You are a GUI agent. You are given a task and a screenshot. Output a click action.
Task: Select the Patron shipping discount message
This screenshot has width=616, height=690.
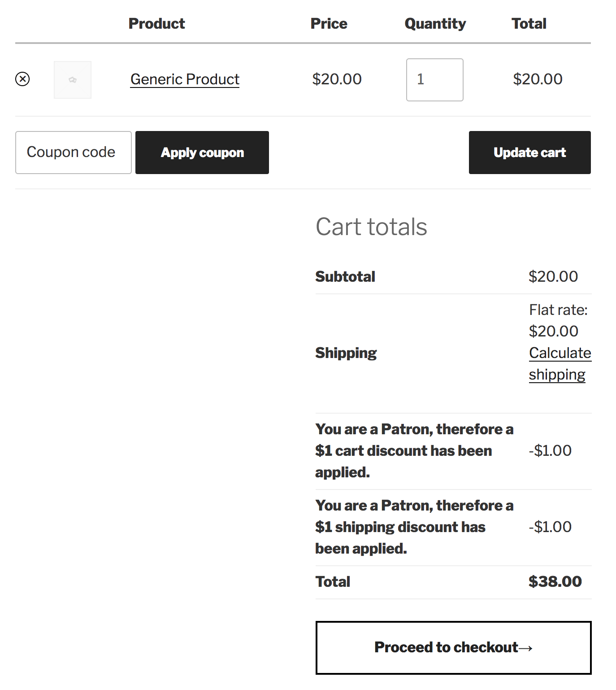(x=414, y=527)
